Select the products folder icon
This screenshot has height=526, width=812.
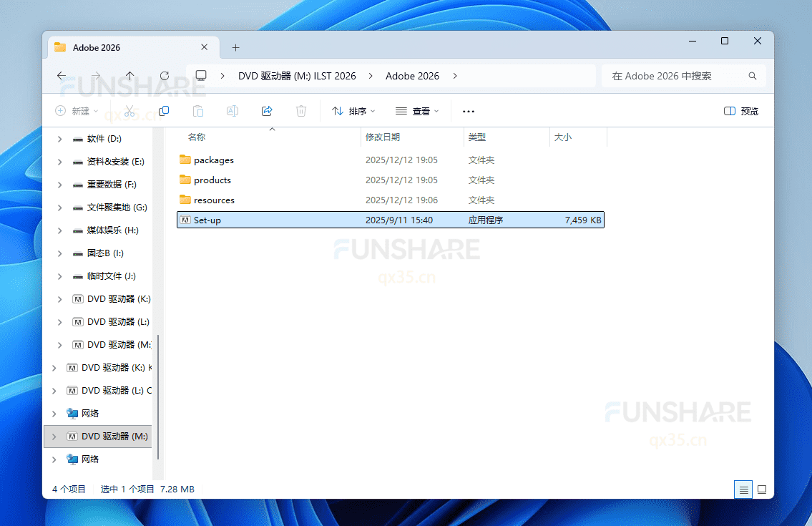[185, 180]
